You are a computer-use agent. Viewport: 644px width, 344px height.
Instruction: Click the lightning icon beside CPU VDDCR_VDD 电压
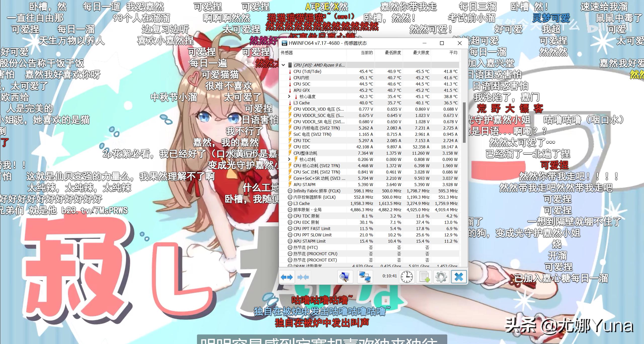291,109
